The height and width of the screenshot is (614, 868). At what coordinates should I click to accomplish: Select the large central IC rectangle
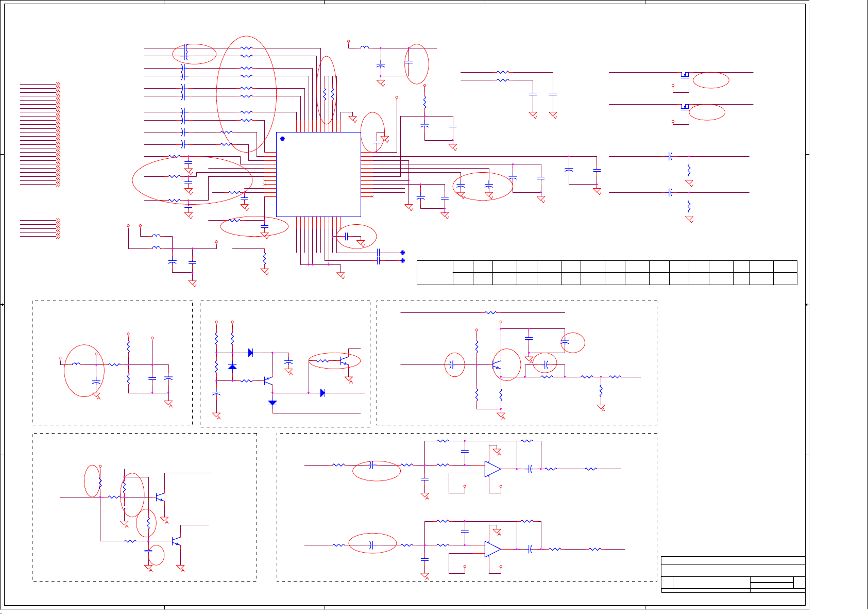(318, 174)
